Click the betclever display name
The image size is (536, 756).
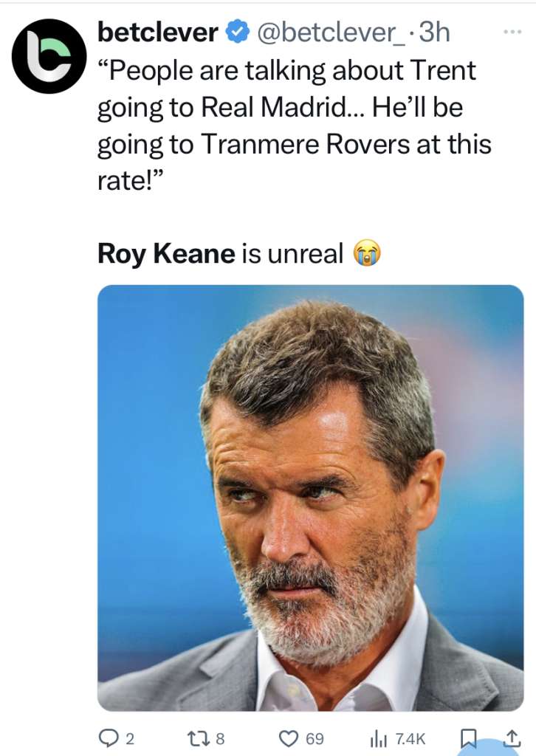(x=157, y=32)
